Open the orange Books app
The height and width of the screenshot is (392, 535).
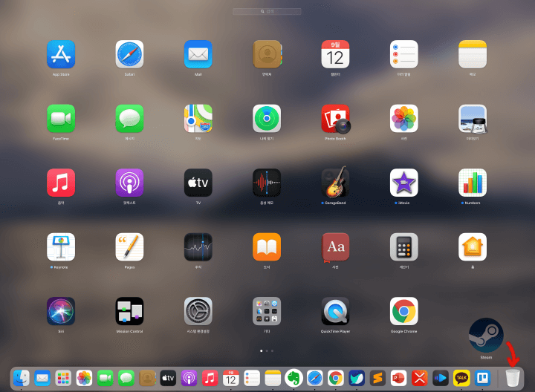[x=267, y=246]
